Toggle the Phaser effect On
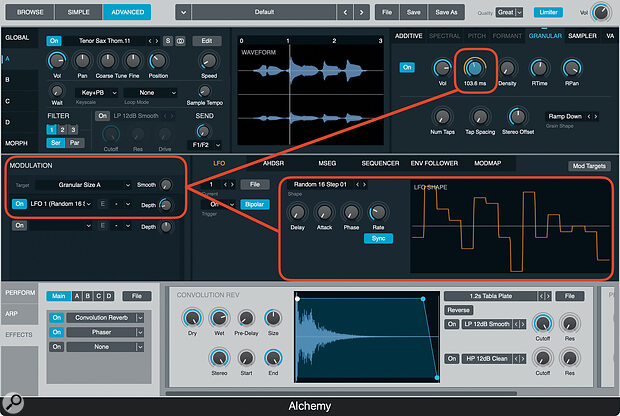 point(57,332)
